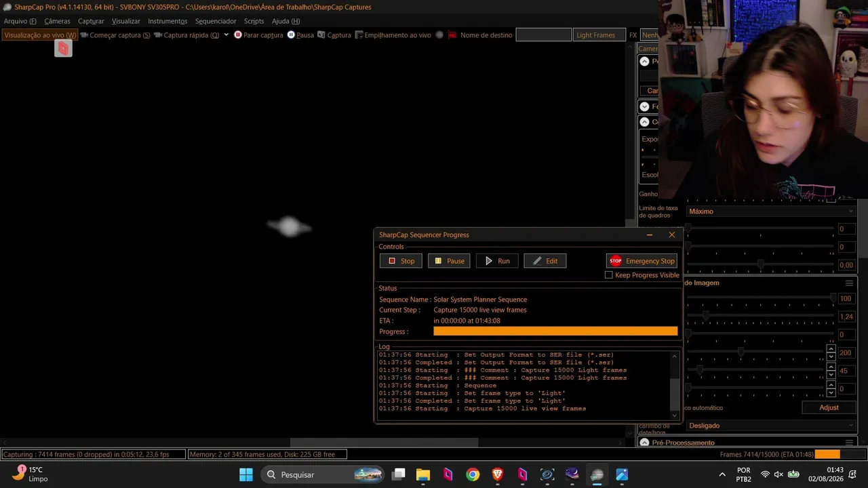
Task: Open the Capturar menu
Action: click(91, 21)
